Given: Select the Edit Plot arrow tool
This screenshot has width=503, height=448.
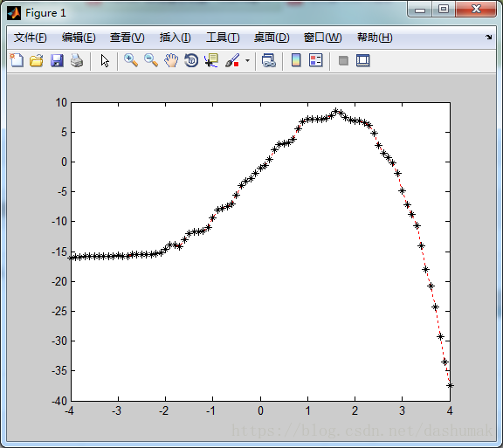Looking at the screenshot, I should coord(105,60).
